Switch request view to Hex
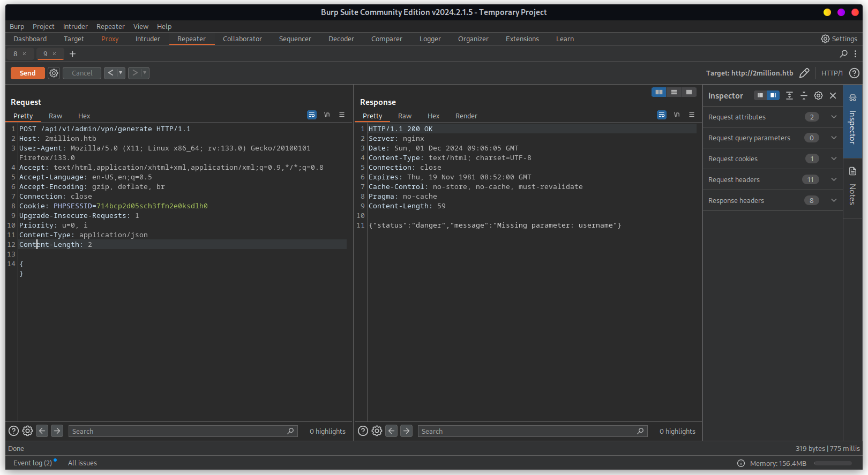The width and height of the screenshot is (868, 475). click(x=84, y=116)
